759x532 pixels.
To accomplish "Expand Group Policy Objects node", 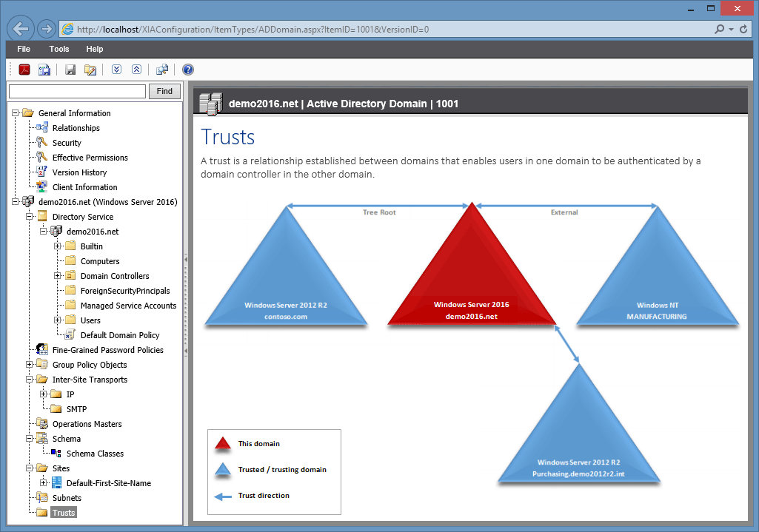I will (29, 365).
